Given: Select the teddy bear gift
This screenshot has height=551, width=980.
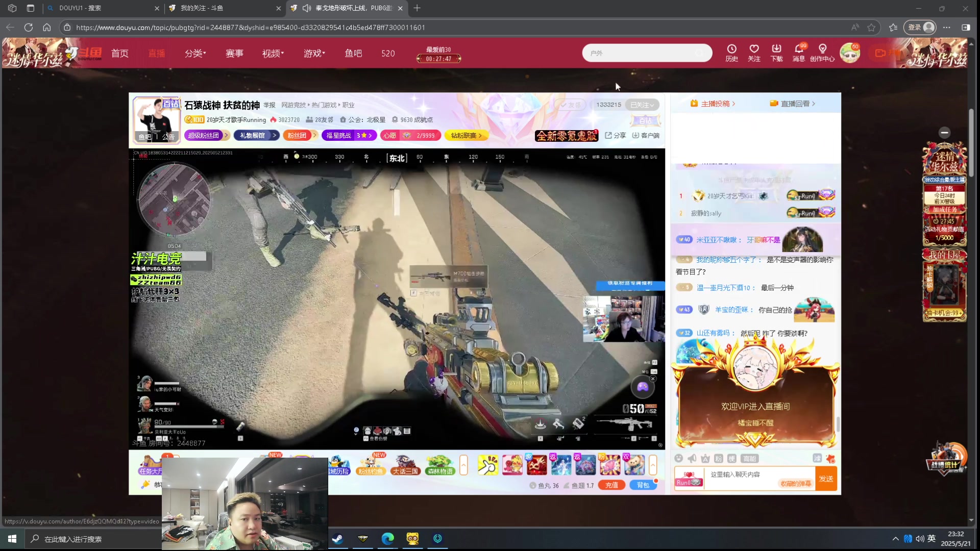Looking at the screenshot, I should (634, 465).
